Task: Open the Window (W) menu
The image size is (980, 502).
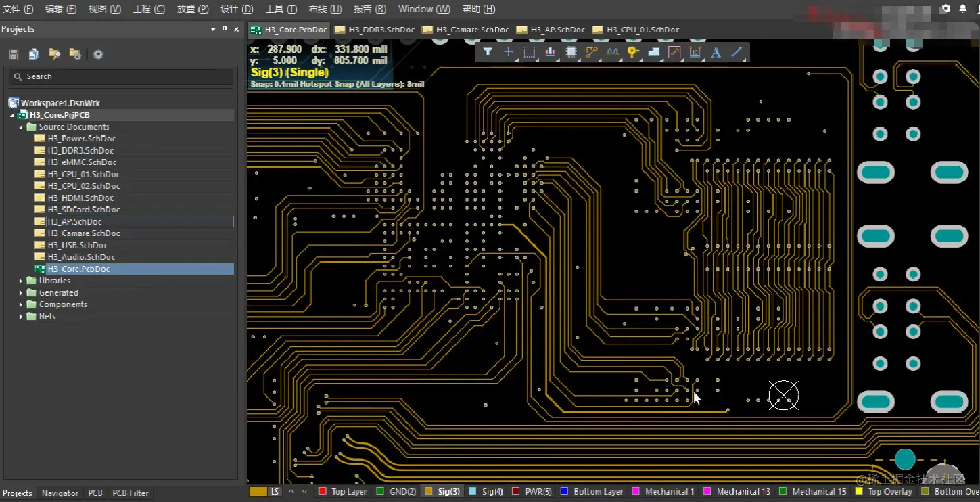Action: [424, 9]
